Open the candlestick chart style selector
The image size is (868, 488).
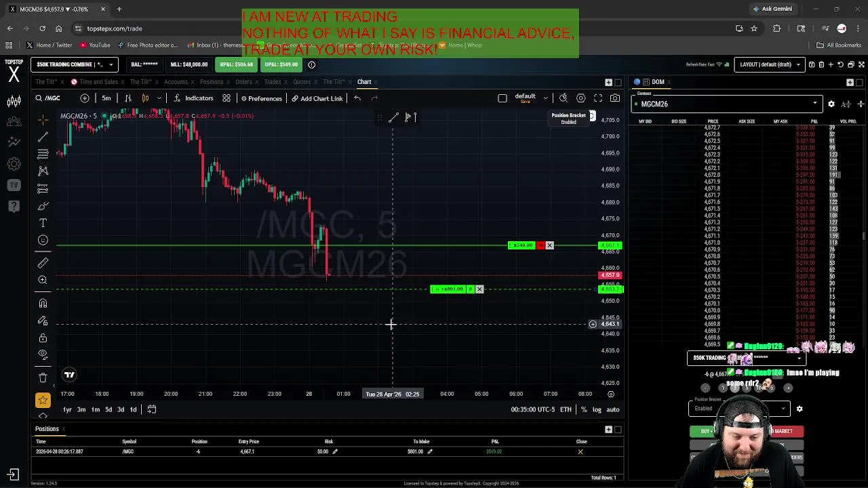click(144, 98)
